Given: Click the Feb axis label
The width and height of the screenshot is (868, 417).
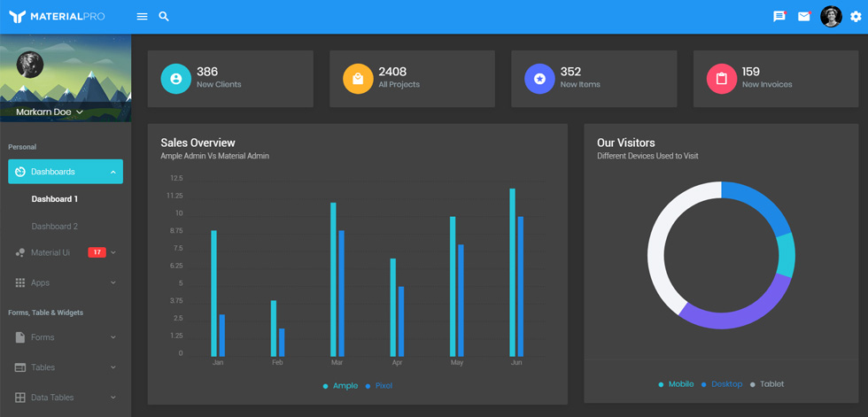Looking at the screenshot, I should 277,363.
